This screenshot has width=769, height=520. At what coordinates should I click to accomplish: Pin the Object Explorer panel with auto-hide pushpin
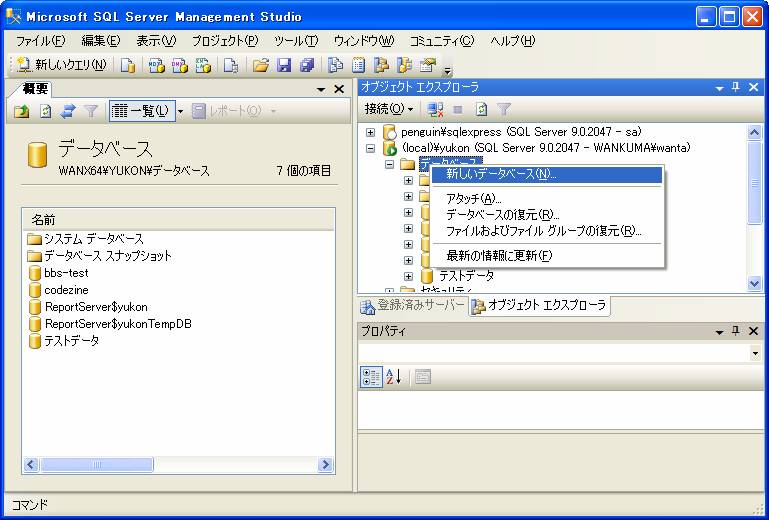[736, 88]
